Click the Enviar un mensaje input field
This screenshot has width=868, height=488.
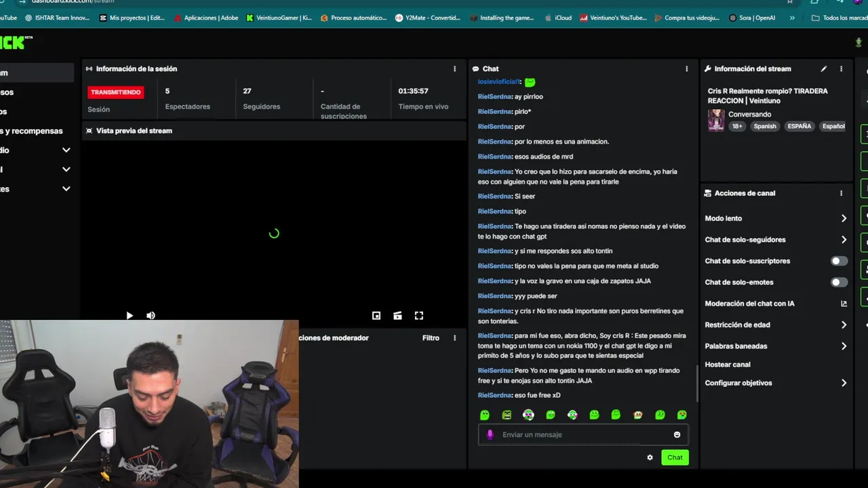(583, 434)
